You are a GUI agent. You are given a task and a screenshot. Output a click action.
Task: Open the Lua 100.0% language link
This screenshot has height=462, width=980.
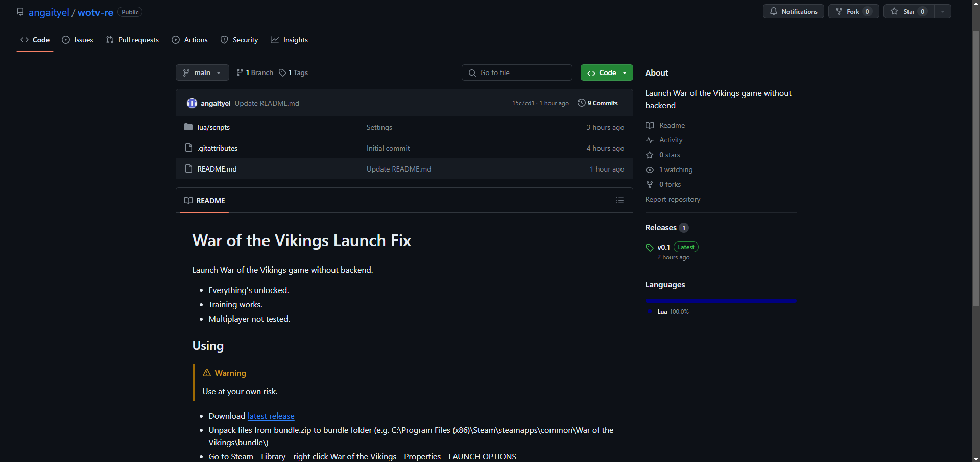click(x=673, y=312)
